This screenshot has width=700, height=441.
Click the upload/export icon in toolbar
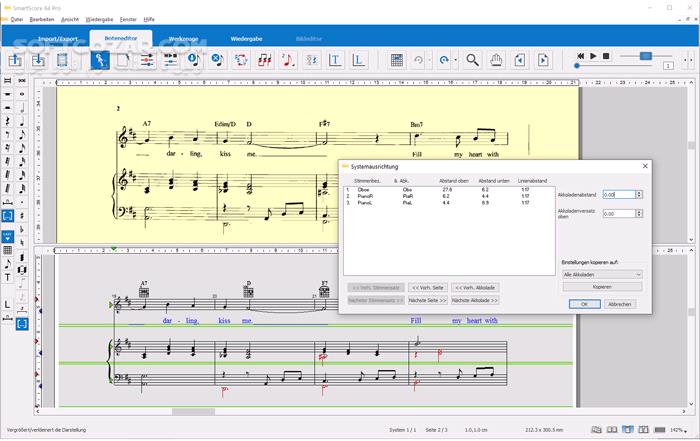click(15, 60)
